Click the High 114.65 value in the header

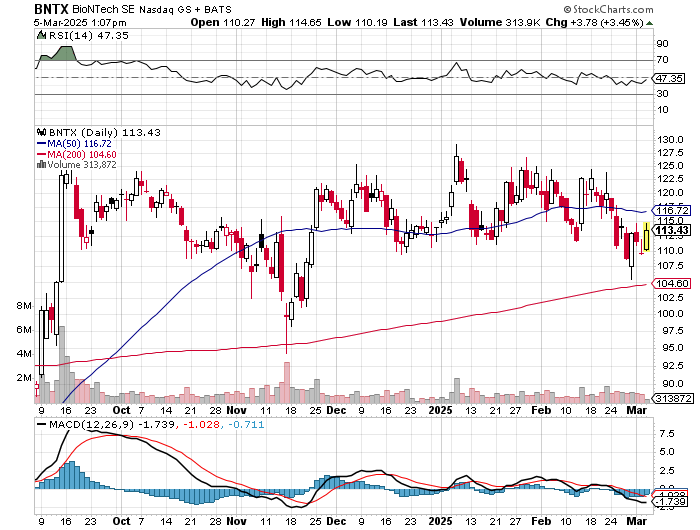click(291, 22)
